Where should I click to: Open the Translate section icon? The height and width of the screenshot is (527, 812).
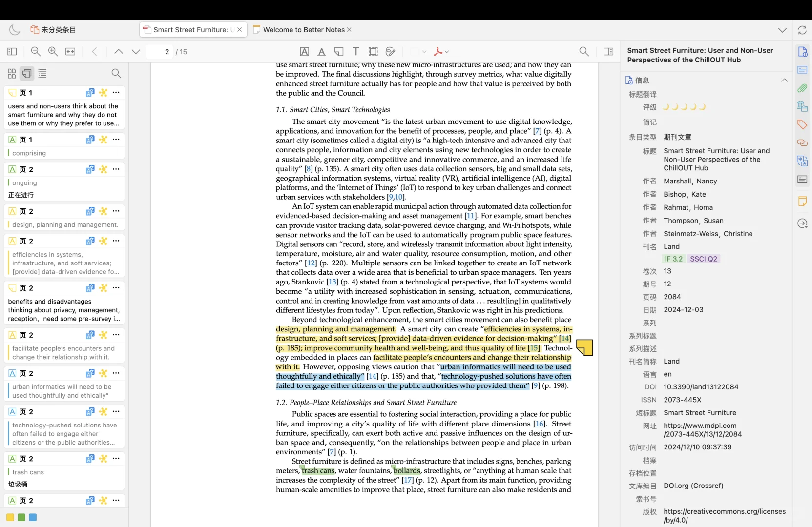pos(802,161)
